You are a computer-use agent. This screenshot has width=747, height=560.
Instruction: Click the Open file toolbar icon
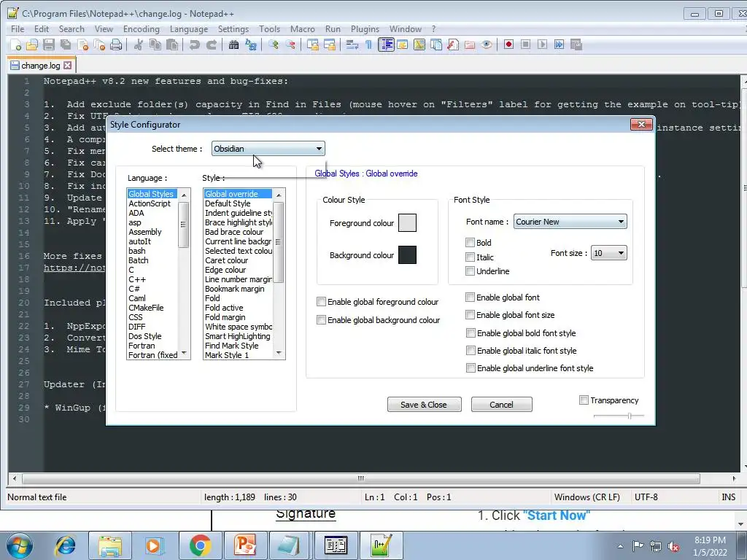pyautogui.click(x=32, y=44)
